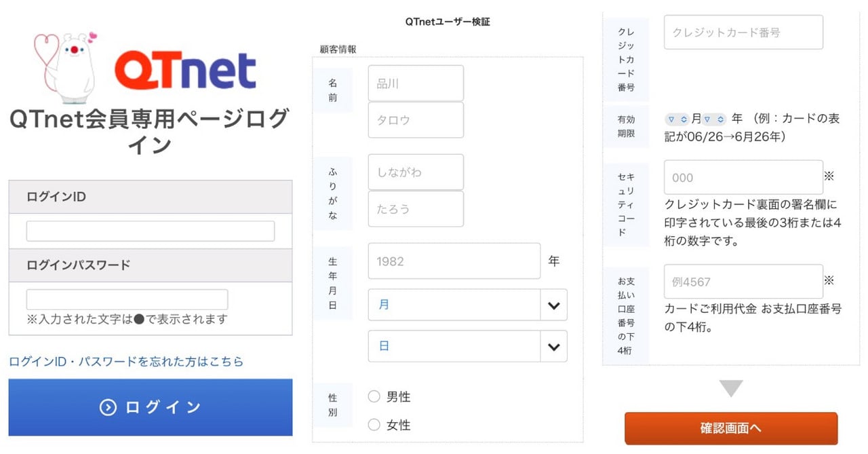This screenshot has height=454, width=868.
Task: Open the expiry year selector before 年
Action: tap(714, 119)
